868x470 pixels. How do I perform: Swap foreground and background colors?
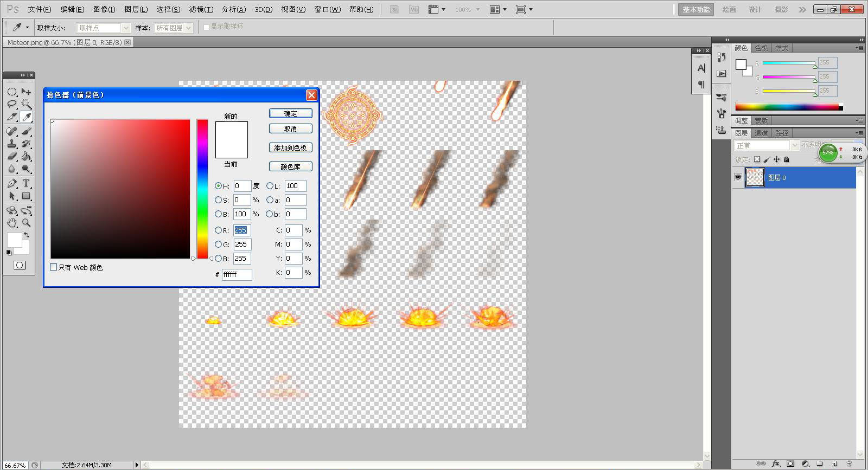26,235
